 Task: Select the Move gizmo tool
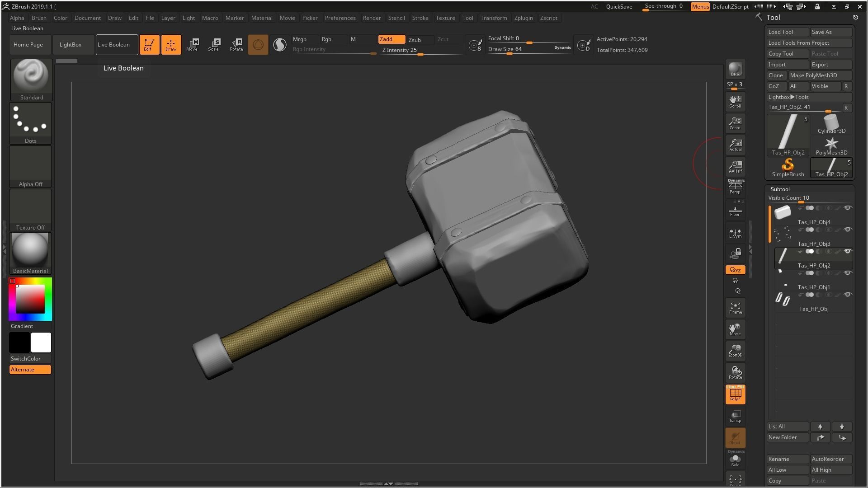click(192, 44)
